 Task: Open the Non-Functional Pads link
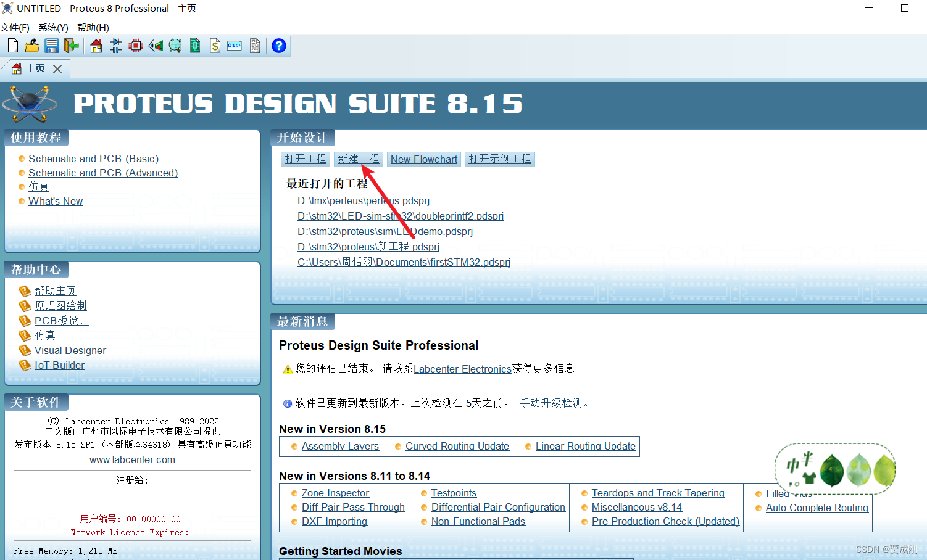coord(478,521)
